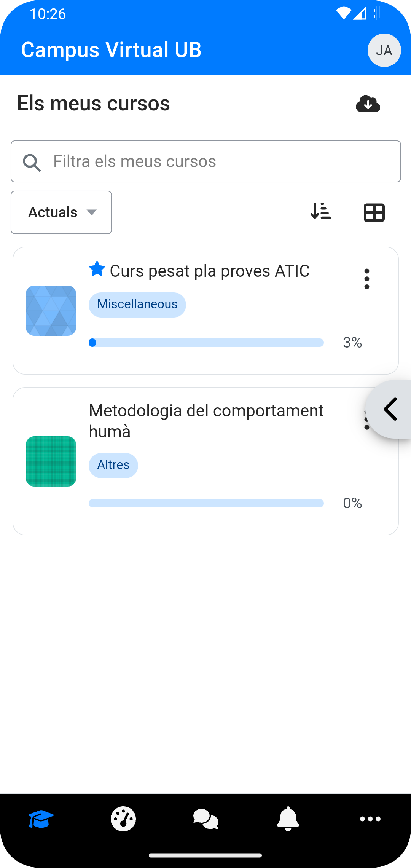Open the More three-dots tab
Image resolution: width=411 pixels, height=868 pixels.
point(370,819)
